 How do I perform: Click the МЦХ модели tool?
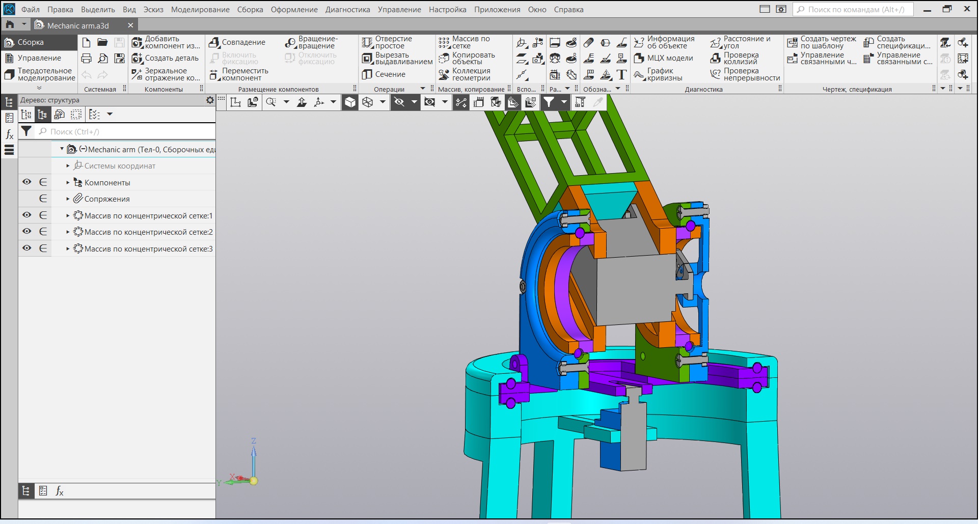click(x=639, y=59)
